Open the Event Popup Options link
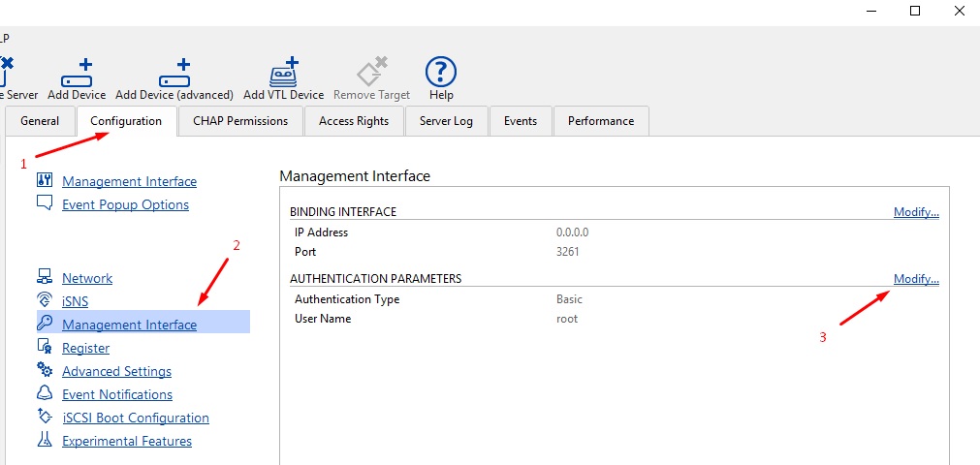Viewport: 980px width, 465px height. (126, 204)
